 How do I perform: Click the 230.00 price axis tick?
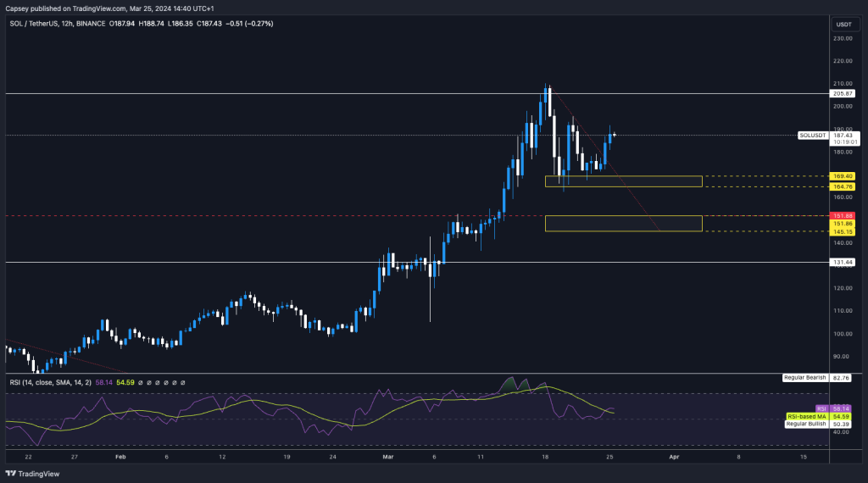pos(843,39)
